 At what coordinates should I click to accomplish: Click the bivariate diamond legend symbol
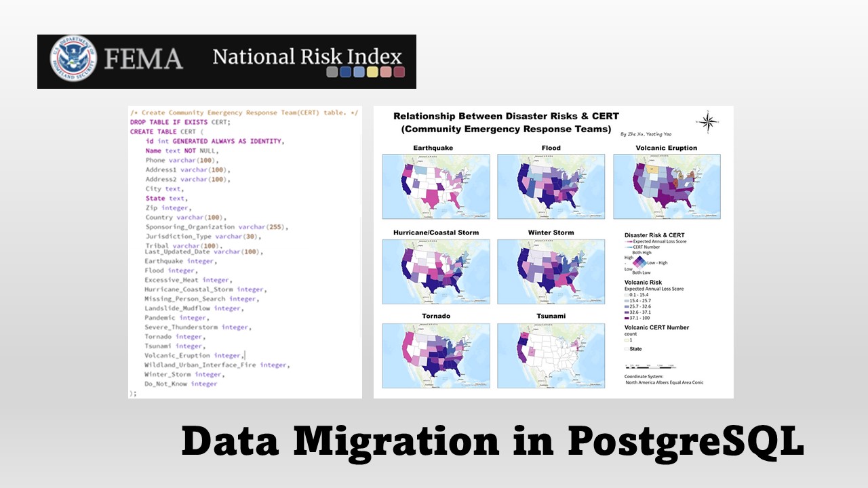click(640, 262)
